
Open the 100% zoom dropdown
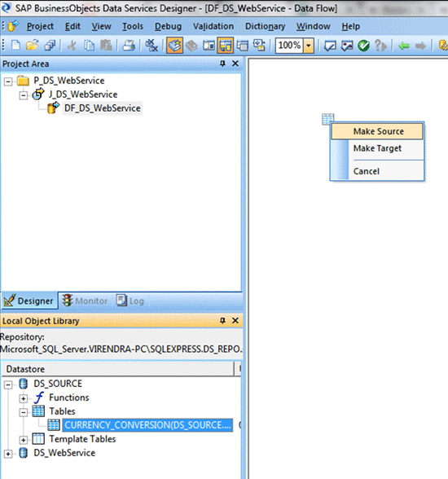click(309, 46)
